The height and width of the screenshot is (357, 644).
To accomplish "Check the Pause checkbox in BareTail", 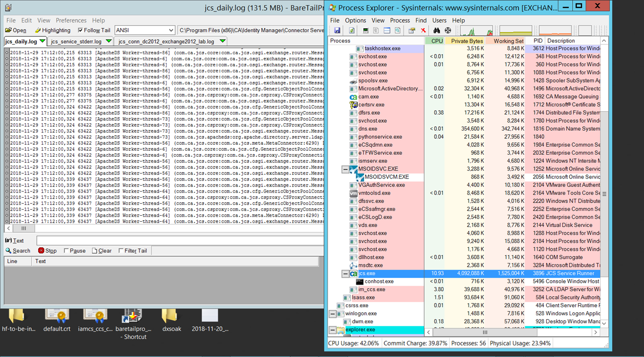I will [x=66, y=250].
